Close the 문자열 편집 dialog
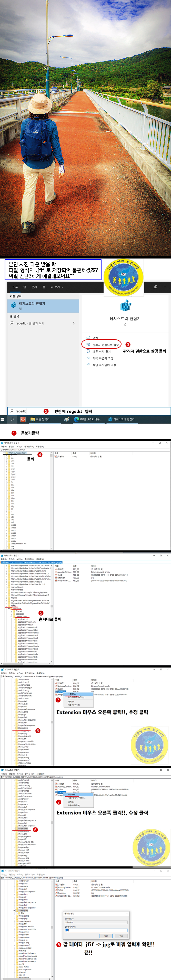171x980 pixels. pos(127,913)
